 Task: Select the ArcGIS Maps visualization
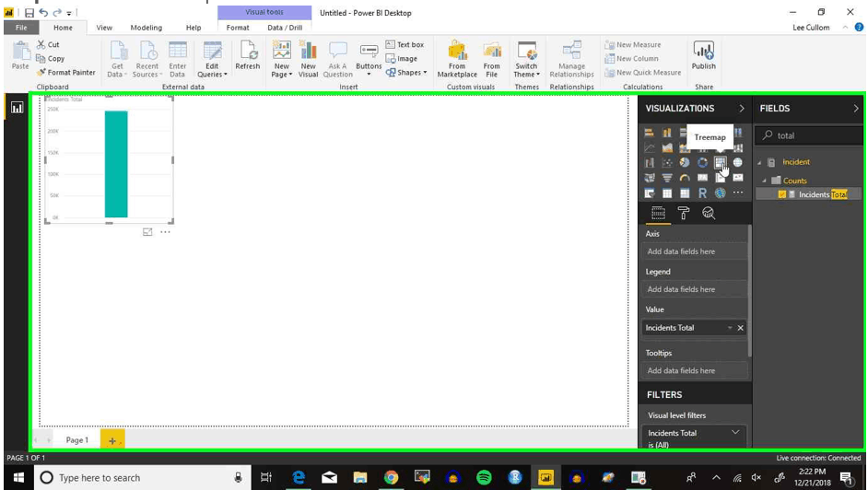pos(721,193)
